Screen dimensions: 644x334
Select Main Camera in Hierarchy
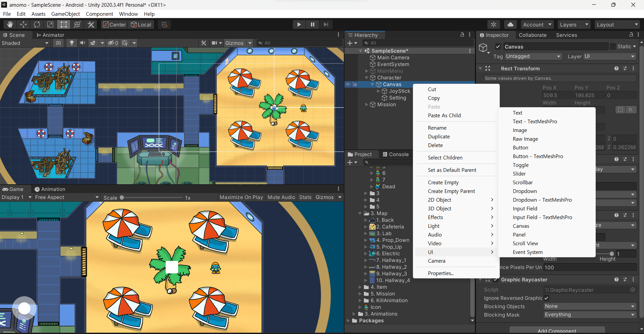point(393,58)
